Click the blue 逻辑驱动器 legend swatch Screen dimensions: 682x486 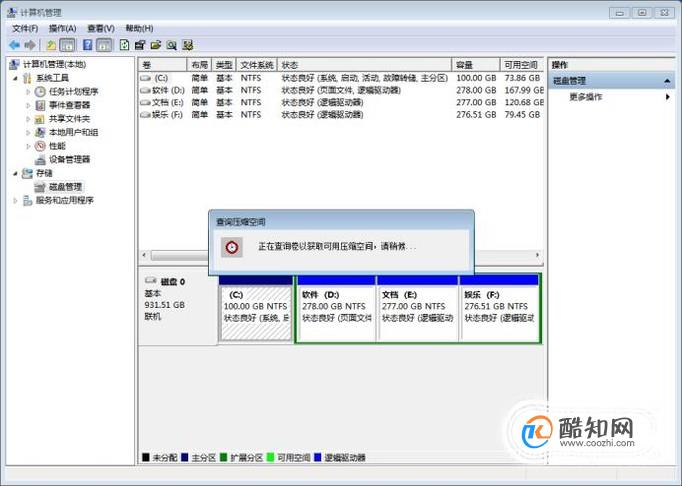pos(318,458)
